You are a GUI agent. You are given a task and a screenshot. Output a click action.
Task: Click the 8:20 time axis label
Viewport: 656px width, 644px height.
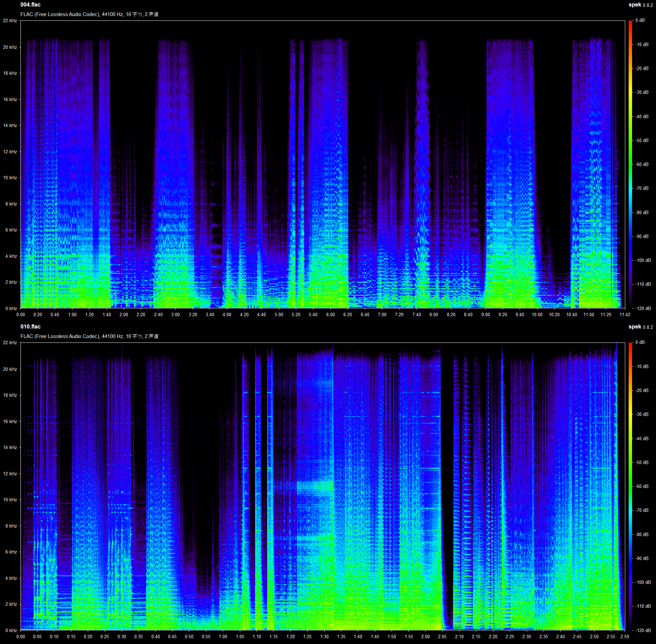click(x=451, y=314)
